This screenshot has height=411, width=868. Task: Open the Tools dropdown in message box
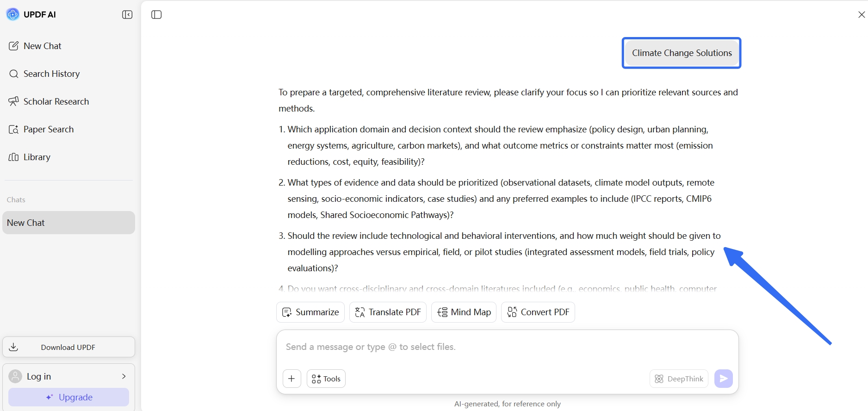tap(326, 379)
